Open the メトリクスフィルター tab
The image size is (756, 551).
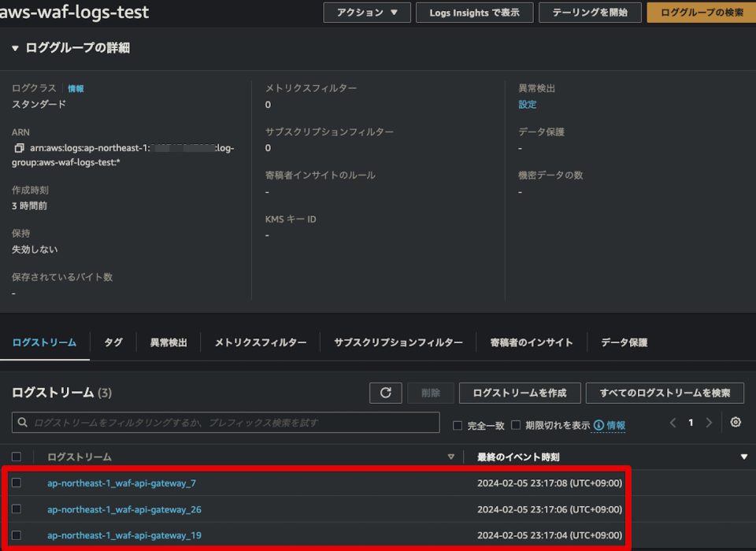pyautogui.click(x=261, y=342)
